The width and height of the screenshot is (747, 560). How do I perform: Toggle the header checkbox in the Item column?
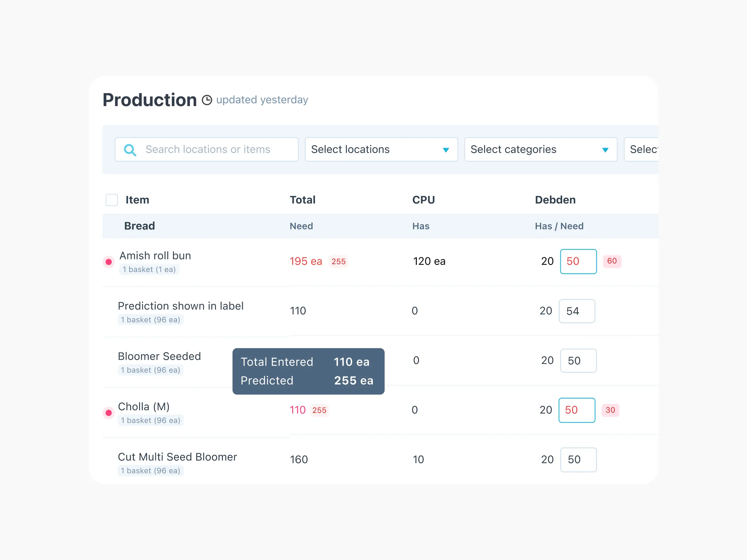[111, 199]
